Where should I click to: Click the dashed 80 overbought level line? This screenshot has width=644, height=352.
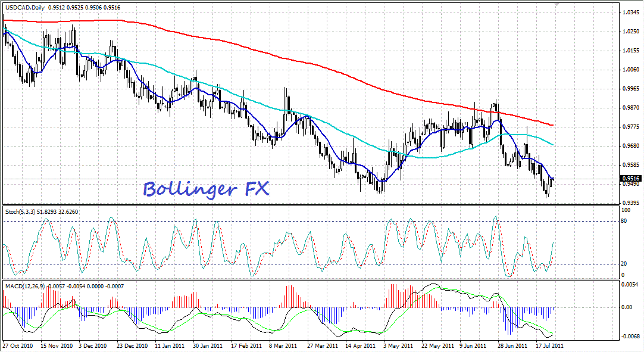coord(298,221)
